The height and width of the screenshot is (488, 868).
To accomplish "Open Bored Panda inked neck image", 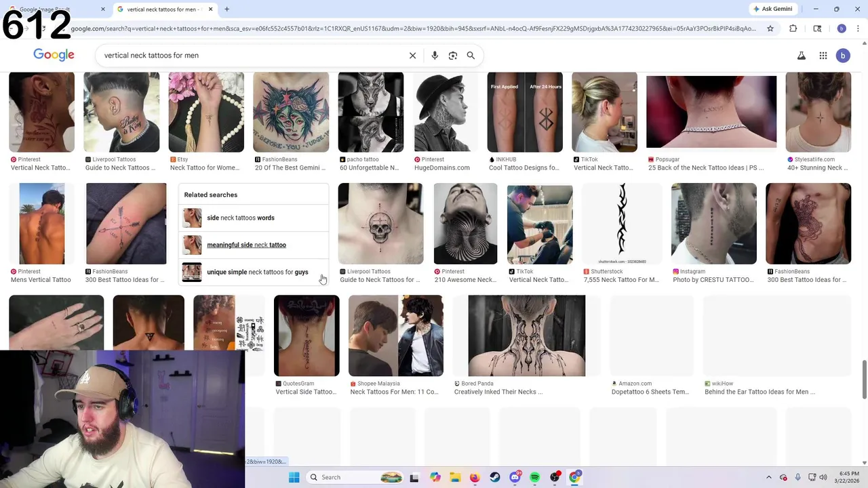I will (x=527, y=335).
